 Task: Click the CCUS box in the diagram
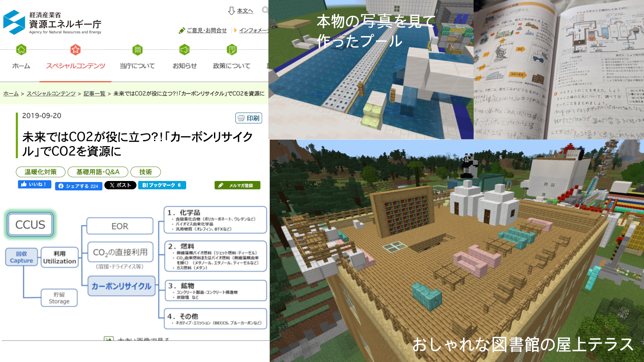pos(30,225)
